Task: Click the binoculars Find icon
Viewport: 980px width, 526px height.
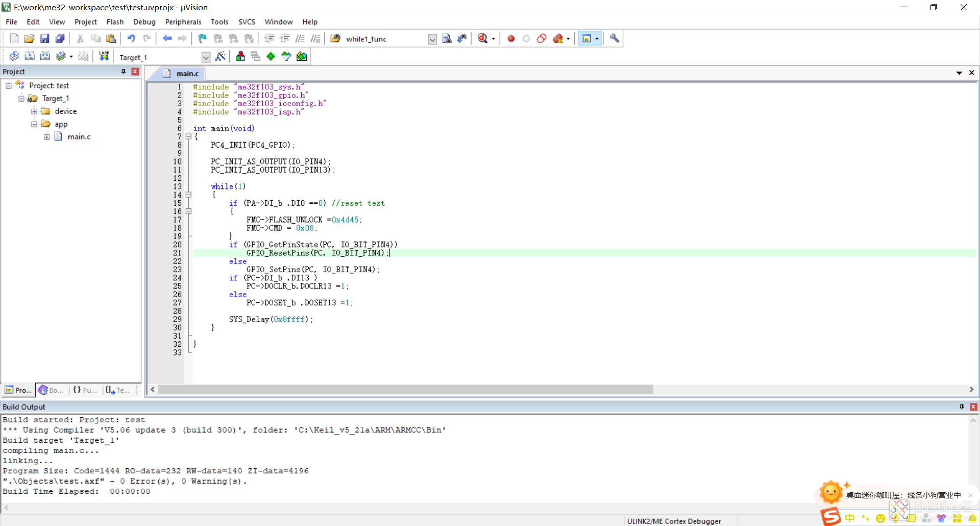Action: (x=462, y=38)
